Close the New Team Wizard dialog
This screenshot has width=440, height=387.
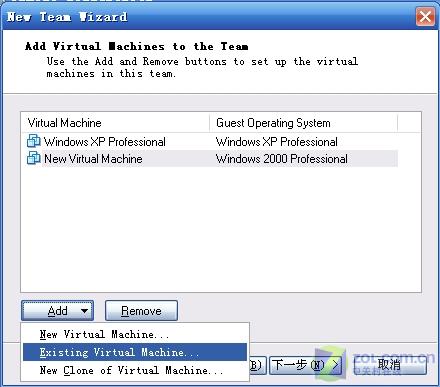(x=425, y=16)
